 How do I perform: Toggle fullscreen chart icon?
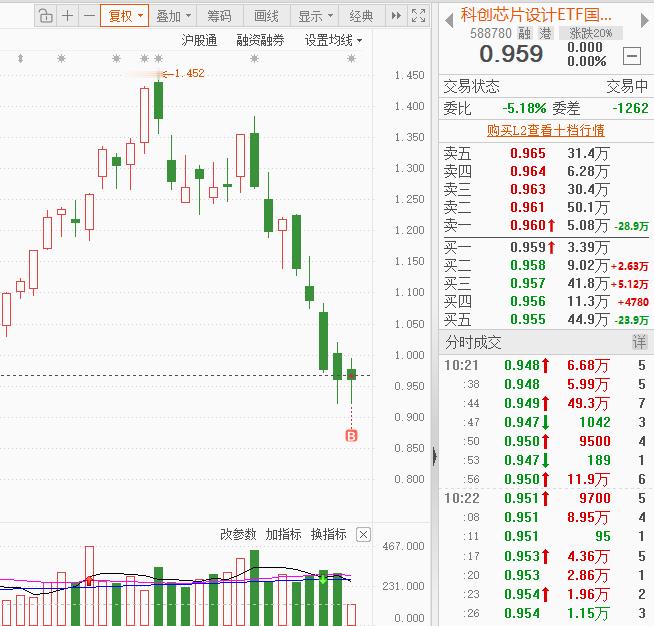pyautogui.click(x=418, y=16)
